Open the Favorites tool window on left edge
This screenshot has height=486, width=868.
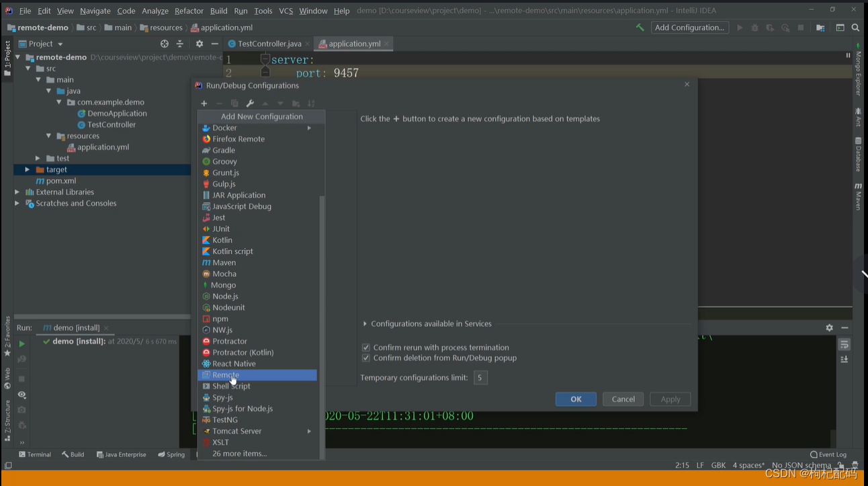point(7,336)
